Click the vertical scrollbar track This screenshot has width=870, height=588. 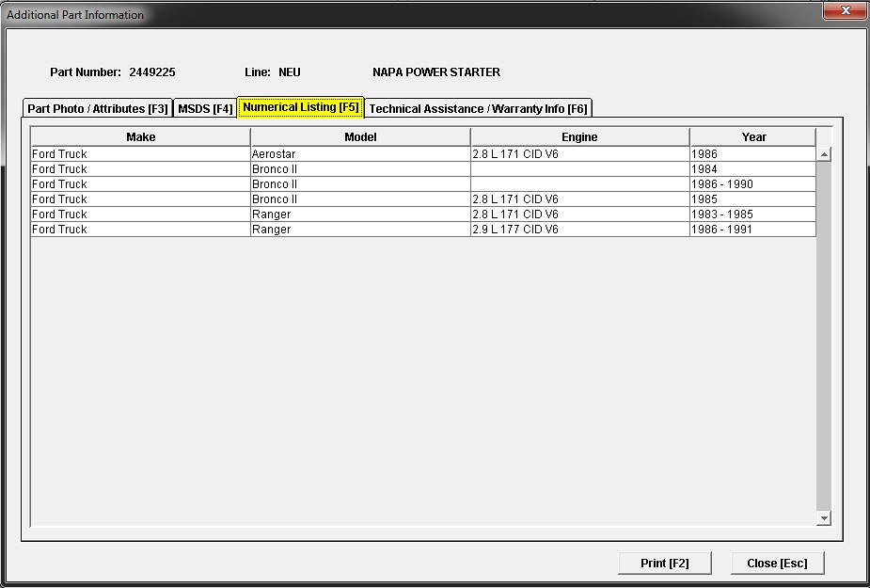(x=824, y=336)
